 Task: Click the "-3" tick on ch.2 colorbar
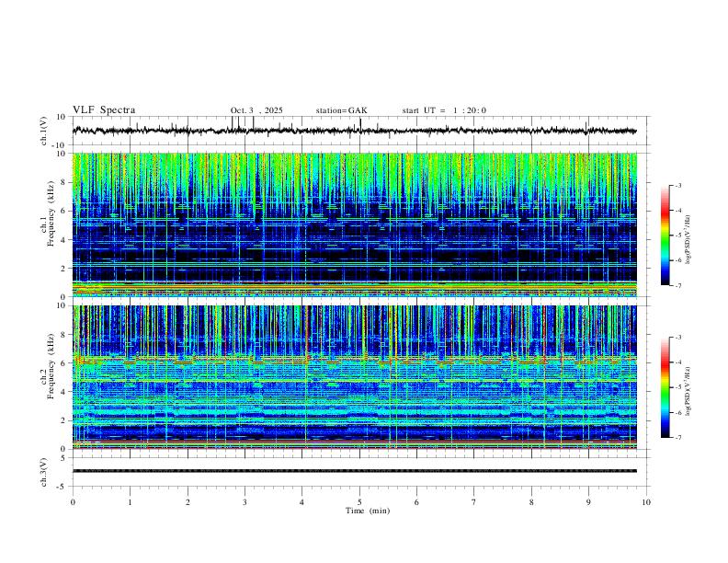tap(677, 338)
